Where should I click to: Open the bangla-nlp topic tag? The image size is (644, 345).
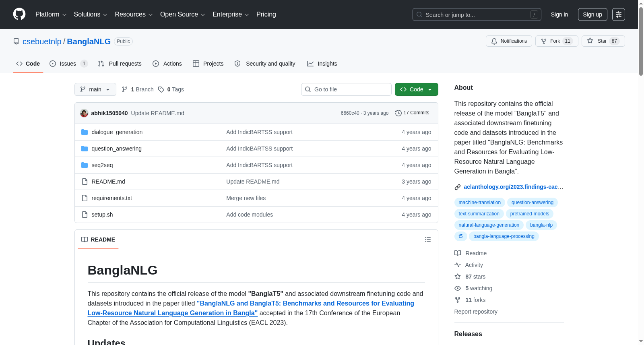pyautogui.click(x=541, y=225)
